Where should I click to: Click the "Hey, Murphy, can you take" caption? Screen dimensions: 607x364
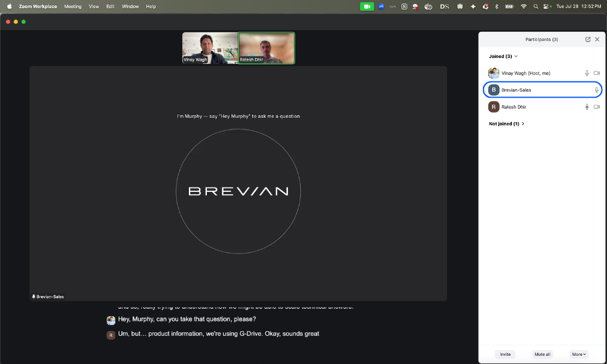pos(187,320)
